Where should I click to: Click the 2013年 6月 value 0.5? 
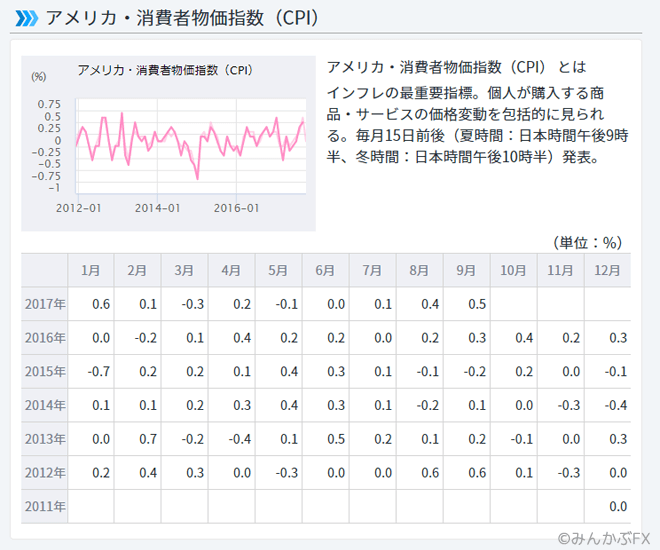coord(336,439)
